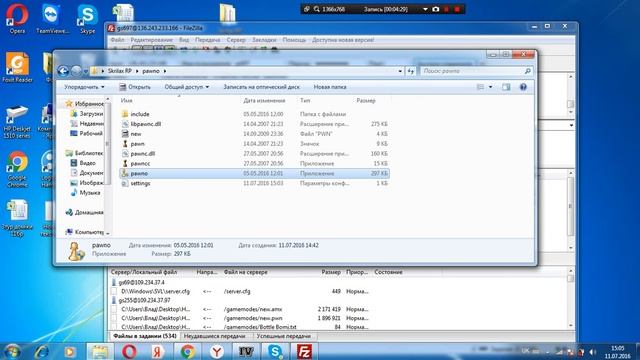Open the recorder resolution dropdown arrow
Image resolution: width=640 pixels, height=360 pixels.
(x=425, y=9)
